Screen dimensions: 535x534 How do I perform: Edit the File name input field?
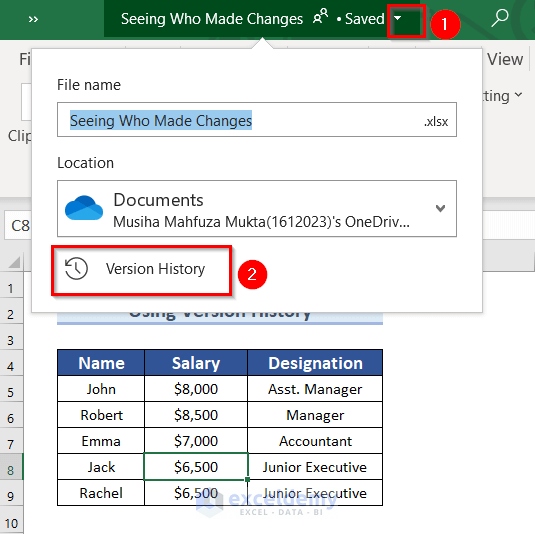(257, 120)
